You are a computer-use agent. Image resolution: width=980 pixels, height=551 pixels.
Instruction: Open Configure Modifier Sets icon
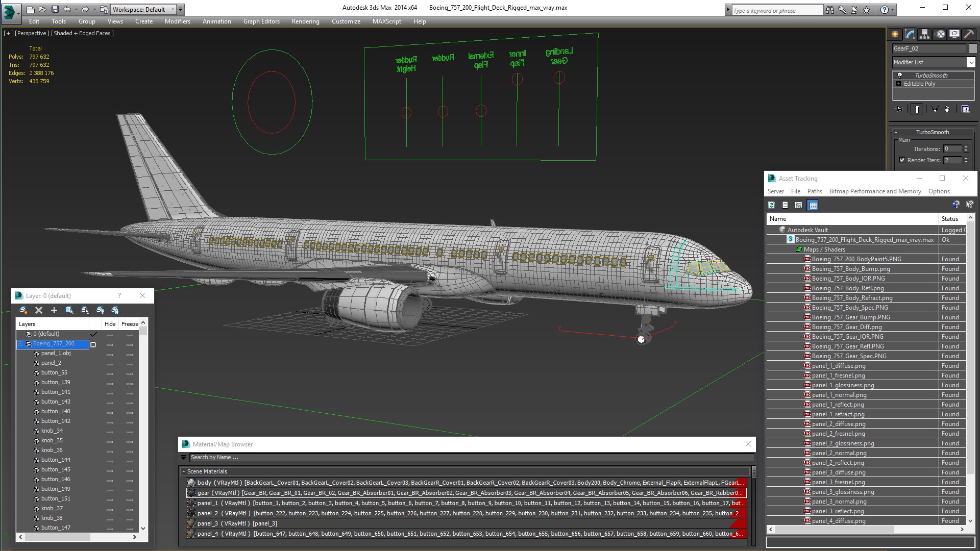tap(965, 109)
